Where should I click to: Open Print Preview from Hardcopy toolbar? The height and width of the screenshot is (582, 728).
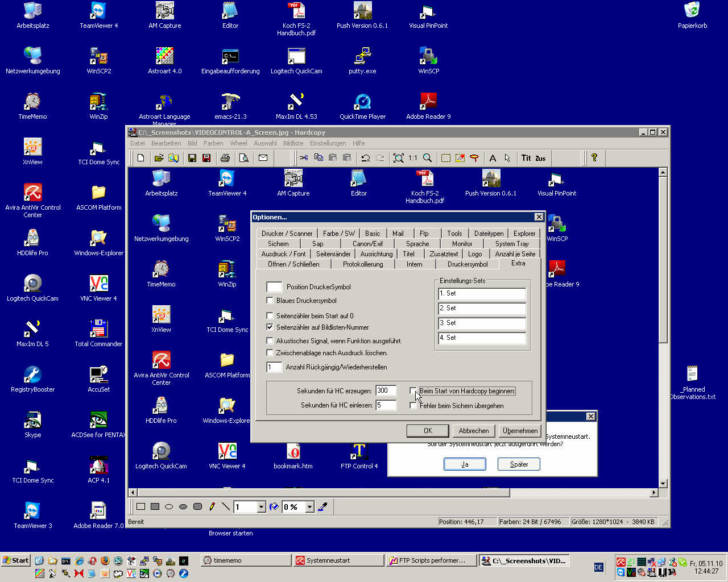click(x=244, y=158)
